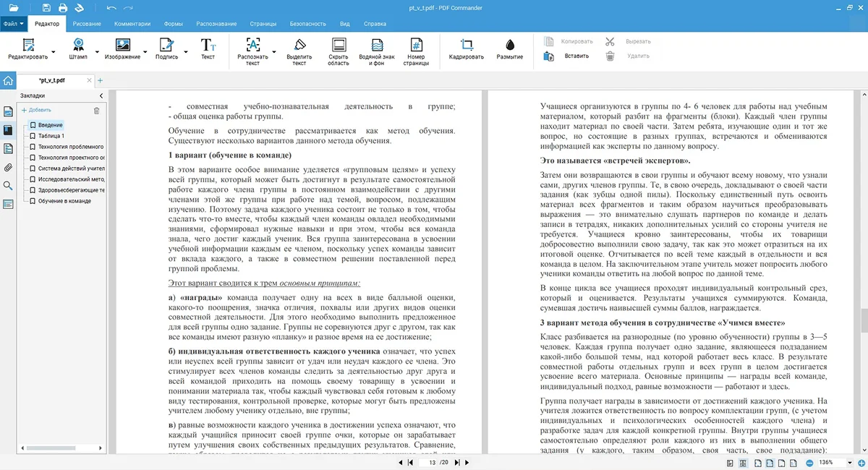Open the attachments paperclip panel in the sidebar
The width and height of the screenshot is (868, 470).
[x=8, y=167]
